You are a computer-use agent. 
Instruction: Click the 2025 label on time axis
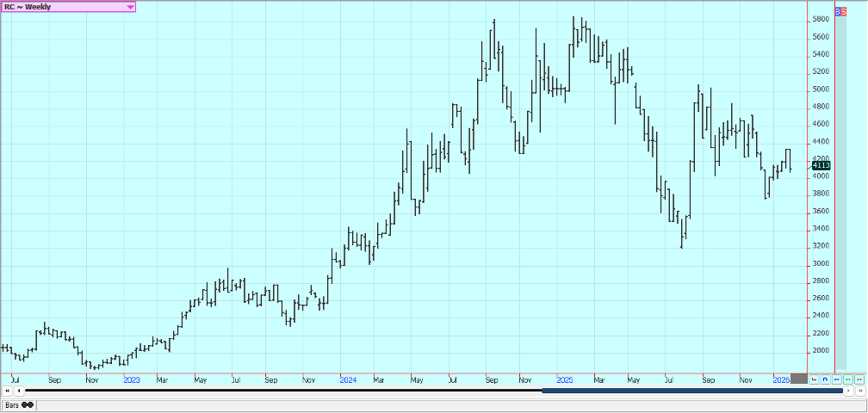click(565, 379)
